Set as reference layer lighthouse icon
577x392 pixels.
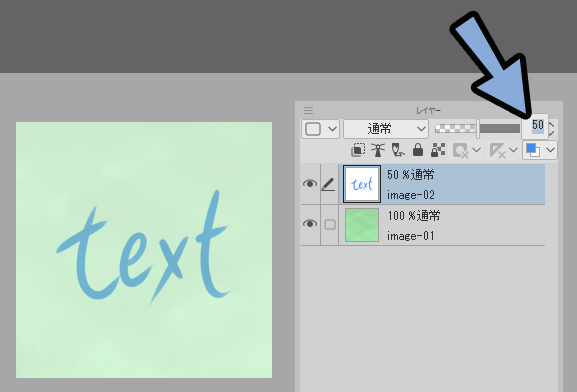click(x=378, y=150)
